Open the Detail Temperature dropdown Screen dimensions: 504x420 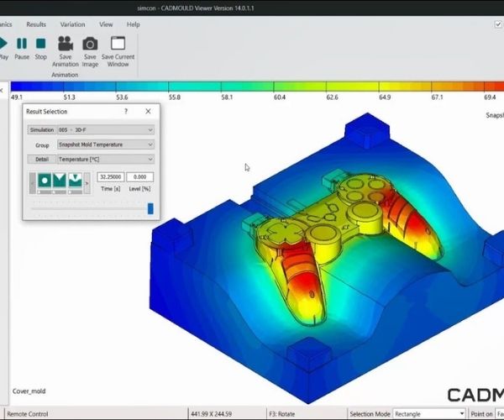(x=105, y=159)
